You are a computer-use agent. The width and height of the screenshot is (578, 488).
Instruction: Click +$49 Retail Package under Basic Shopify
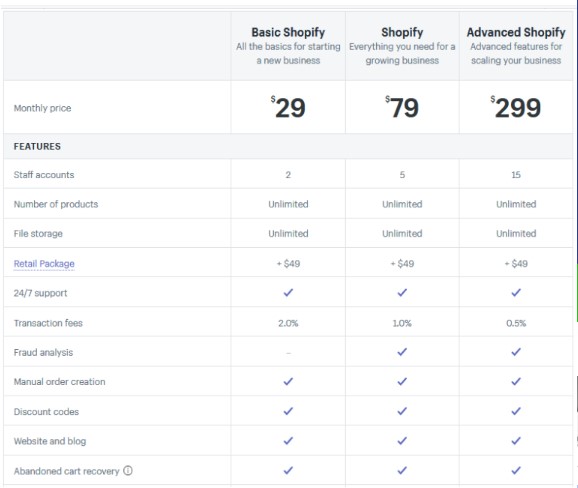point(288,264)
